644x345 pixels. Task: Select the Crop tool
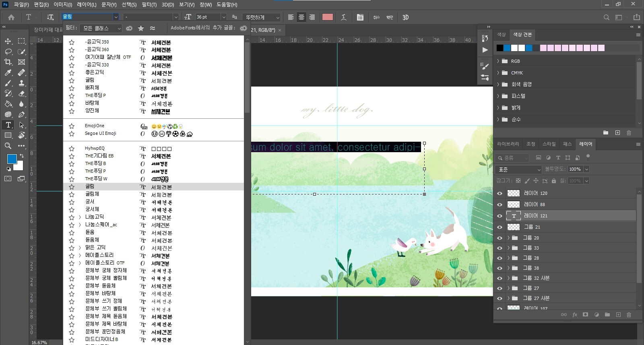pyautogui.click(x=8, y=62)
